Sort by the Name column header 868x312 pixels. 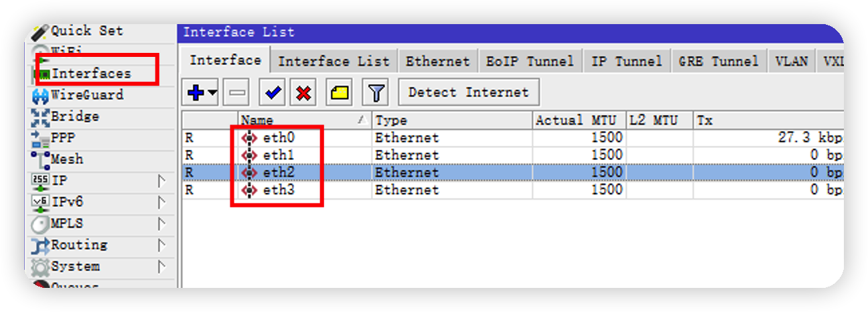[301, 121]
